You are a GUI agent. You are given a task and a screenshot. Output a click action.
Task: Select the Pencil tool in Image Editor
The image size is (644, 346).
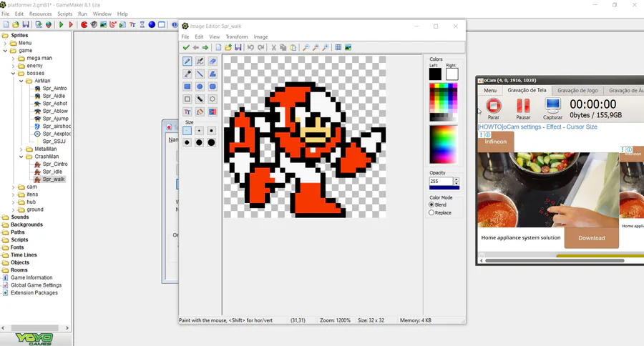pyautogui.click(x=187, y=61)
